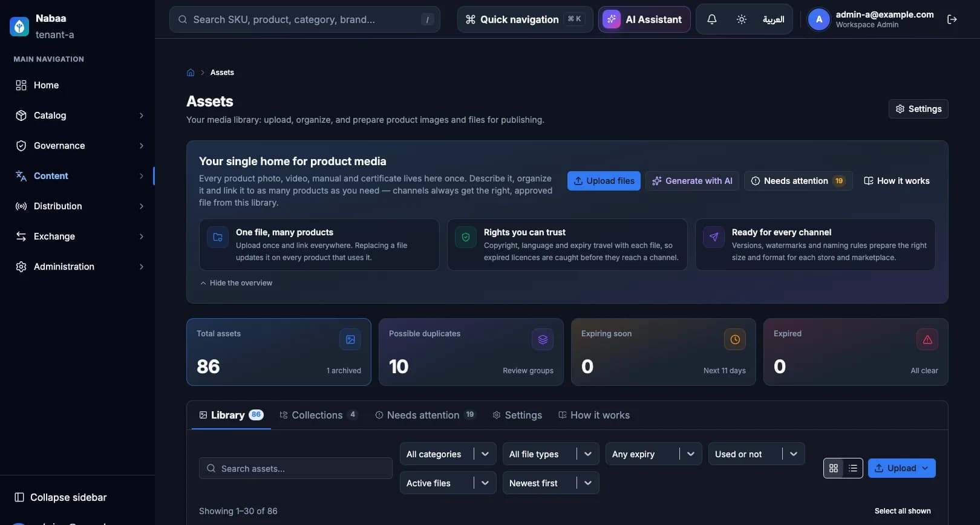This screenshot has width=980, height=525.
Task: Open the Settings tab in library
Action: 517,415
